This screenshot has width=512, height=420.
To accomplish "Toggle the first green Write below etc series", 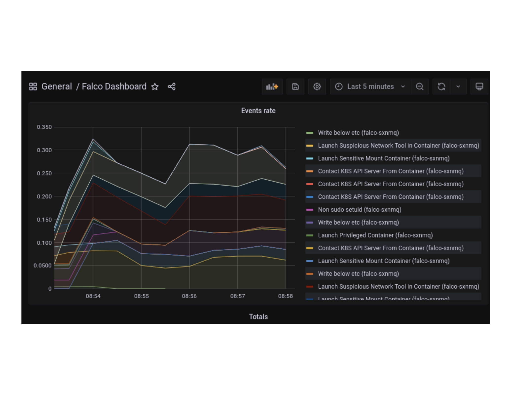I will click(358, 133).
